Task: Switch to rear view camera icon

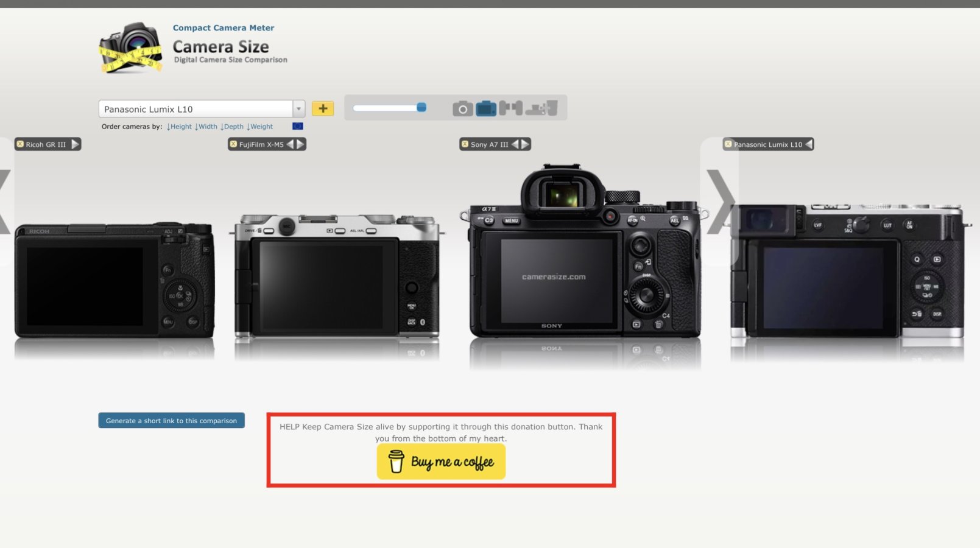Action: (485, 108)
